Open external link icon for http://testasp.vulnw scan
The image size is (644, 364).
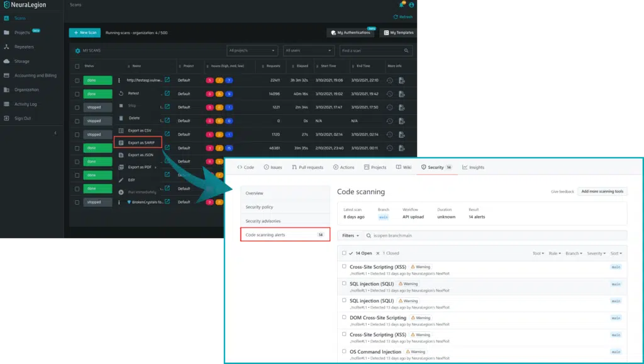(167, 80)
